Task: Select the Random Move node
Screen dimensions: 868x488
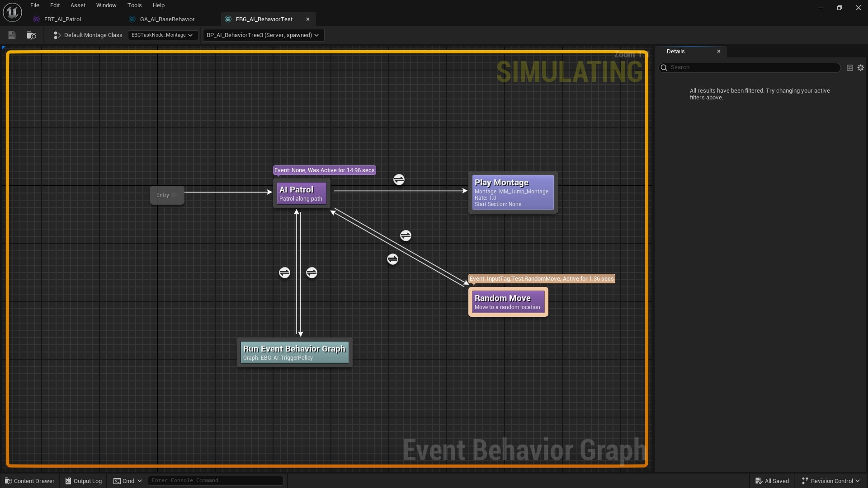Action: 508,301
